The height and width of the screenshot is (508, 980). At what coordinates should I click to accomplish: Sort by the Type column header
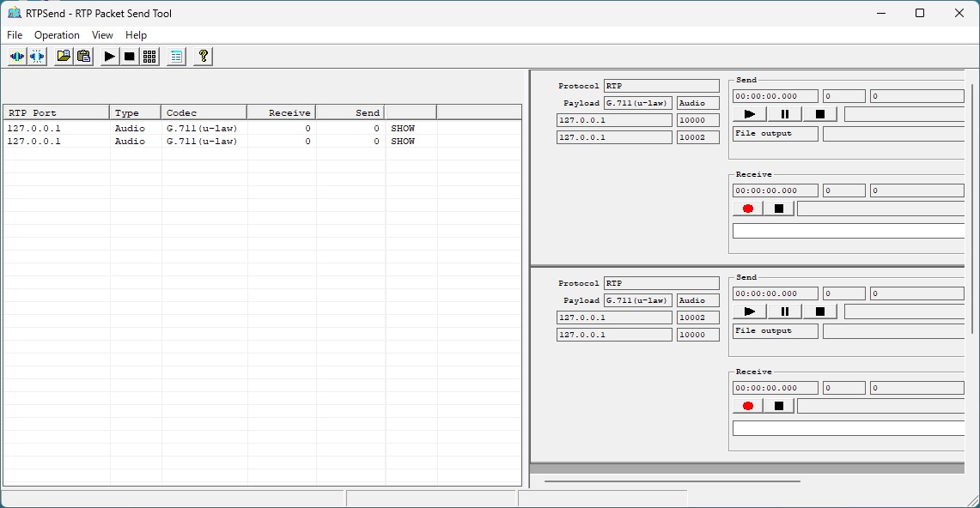click(x=135, y=112)
